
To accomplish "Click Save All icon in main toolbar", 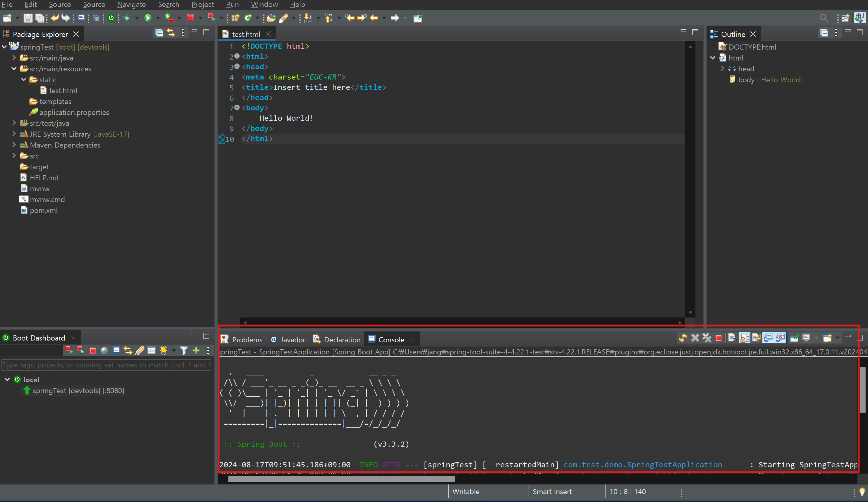I will click(40, 18).
